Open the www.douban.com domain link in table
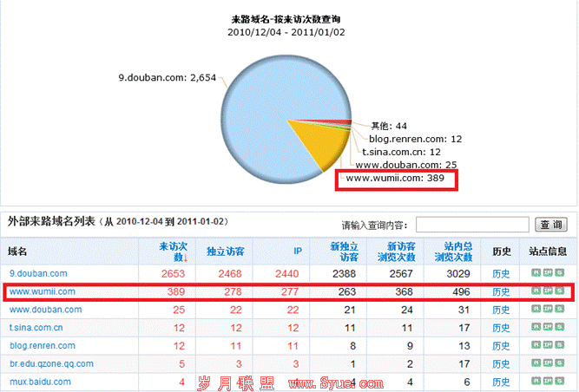The image size is (579, 392). (45, 310)
